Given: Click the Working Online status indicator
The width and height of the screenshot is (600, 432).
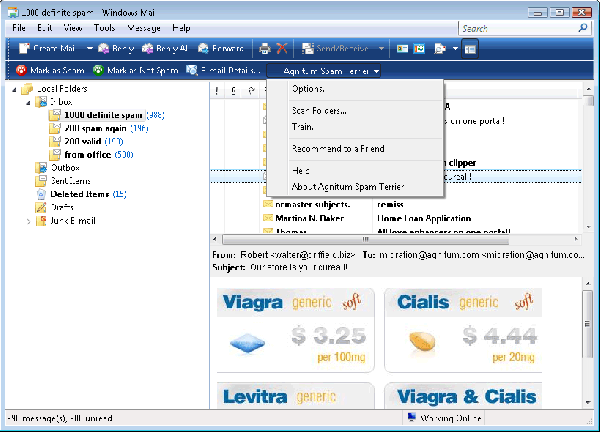Looking at the screenshot, I should coord(444,418).
